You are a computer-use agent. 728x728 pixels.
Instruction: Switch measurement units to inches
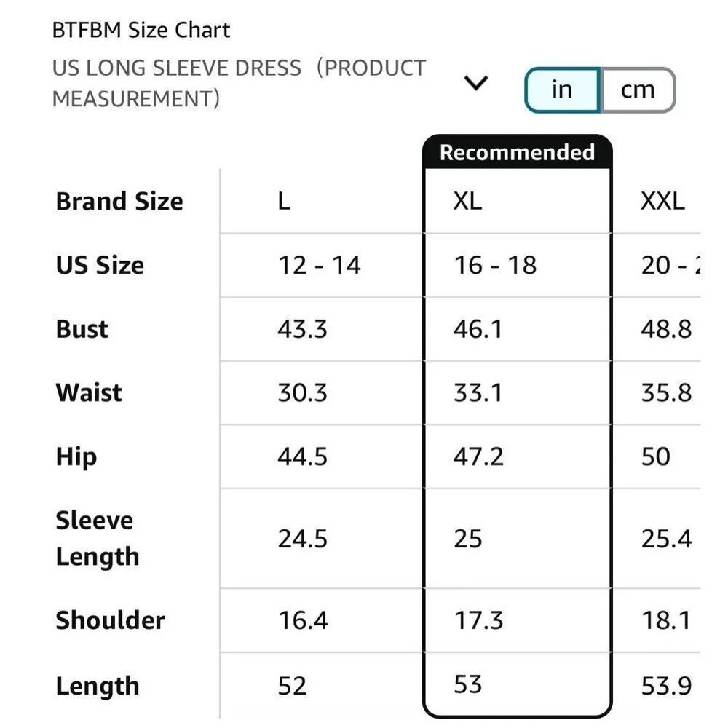[562, 90]
